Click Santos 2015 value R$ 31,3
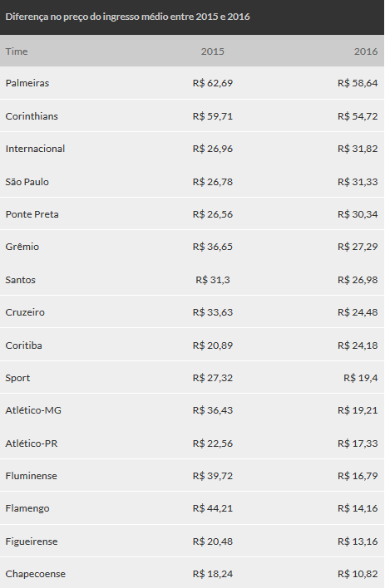This screenshot has height=588, width=385. [x=213, y=280]
